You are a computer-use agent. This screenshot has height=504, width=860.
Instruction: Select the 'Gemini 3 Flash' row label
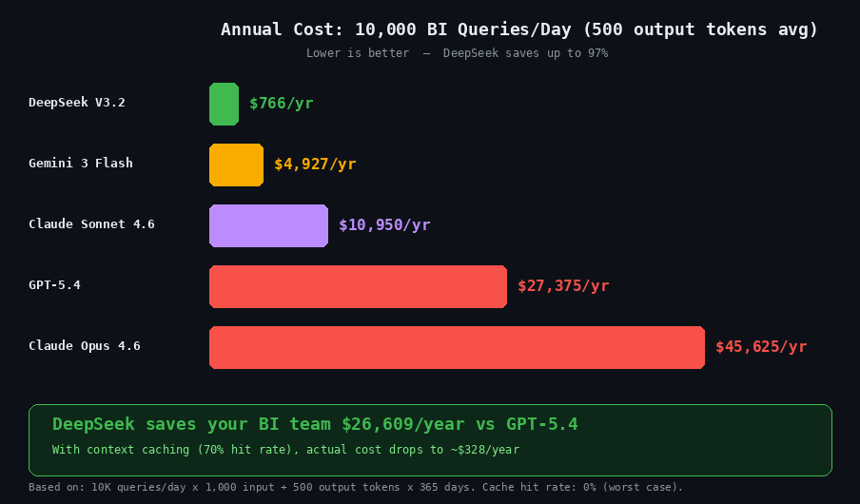pyautogui.click(x=81, y=164)
